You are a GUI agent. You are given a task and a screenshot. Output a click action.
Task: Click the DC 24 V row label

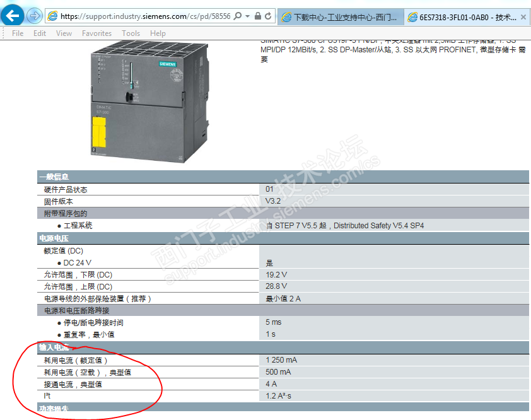tap(77, 263)
